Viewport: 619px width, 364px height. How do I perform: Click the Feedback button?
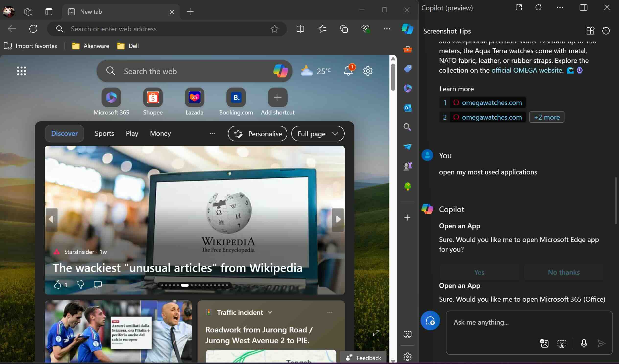click(x=363, y=358)
